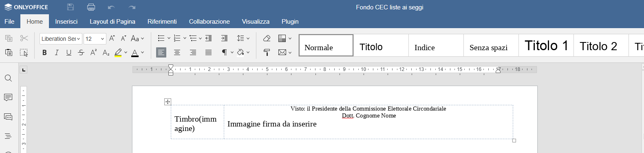Click the Save icon in title bar
Screen dimensions: 644x153
click(71, 7)
